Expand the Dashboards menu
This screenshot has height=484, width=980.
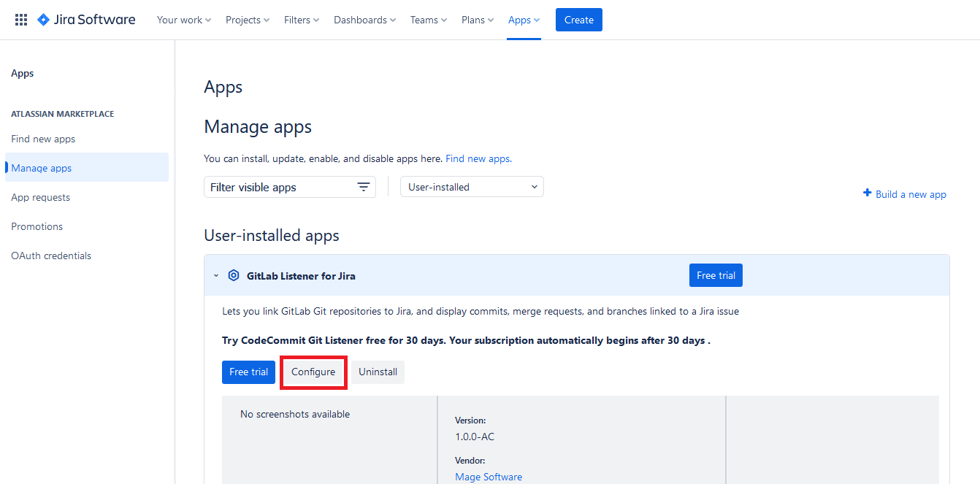pos(365,20)
